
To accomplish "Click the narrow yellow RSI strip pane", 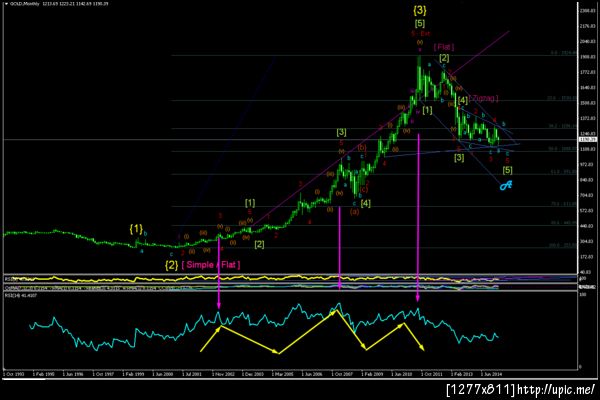I will pos(290,279).
